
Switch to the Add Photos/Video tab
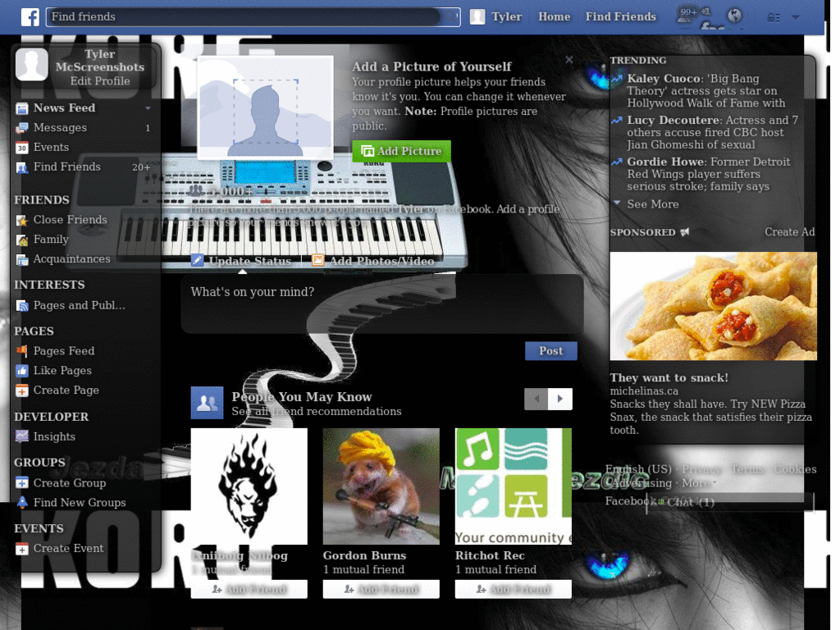coord(381,261)
